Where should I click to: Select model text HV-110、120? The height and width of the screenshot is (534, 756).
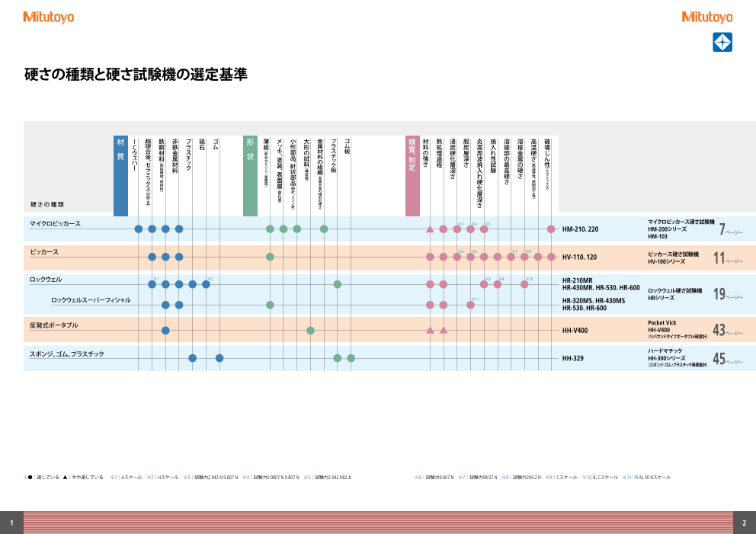point(579,257)
